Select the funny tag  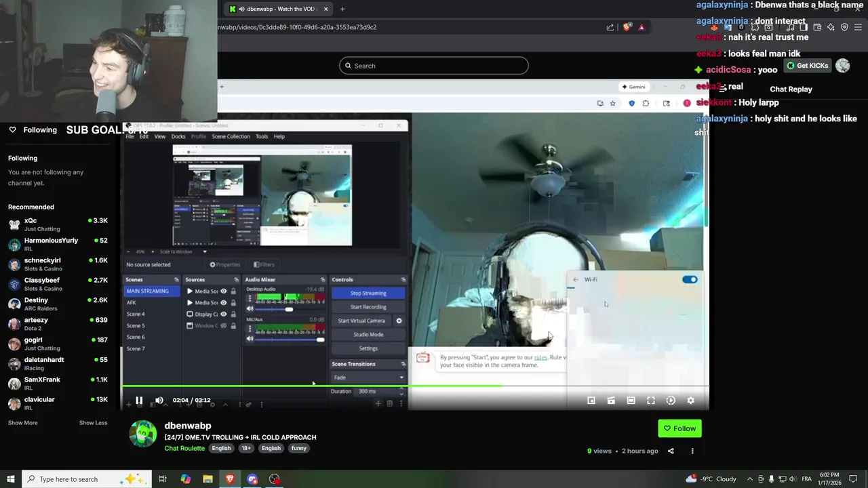pyautogui.click(x=299, y=448)
